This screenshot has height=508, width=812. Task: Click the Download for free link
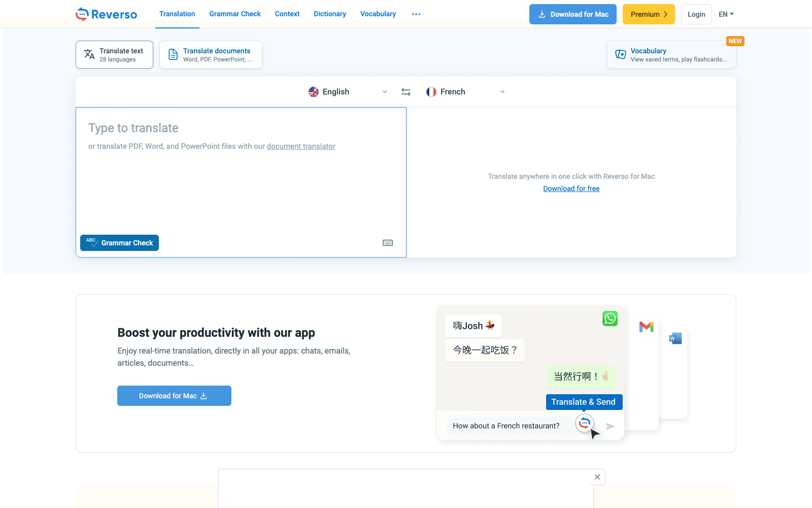[571, 188]
